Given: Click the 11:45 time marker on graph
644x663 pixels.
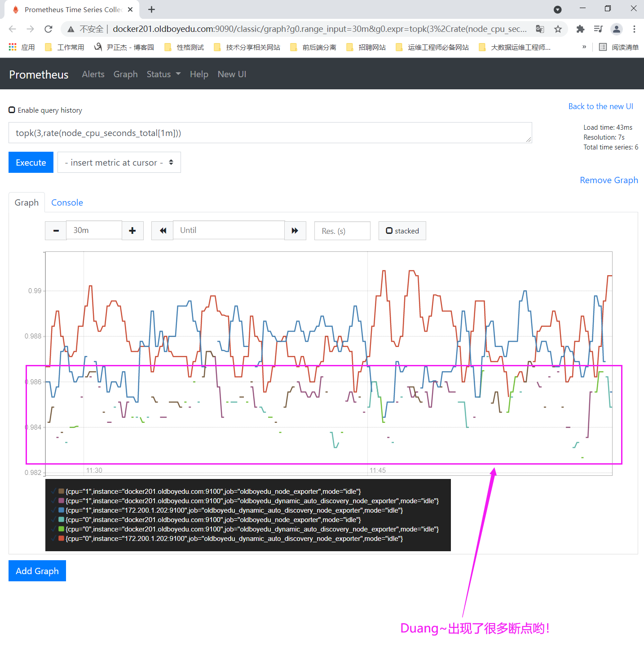Looking at the screenshot, I should pyautogui.click(x=378, y=470).
